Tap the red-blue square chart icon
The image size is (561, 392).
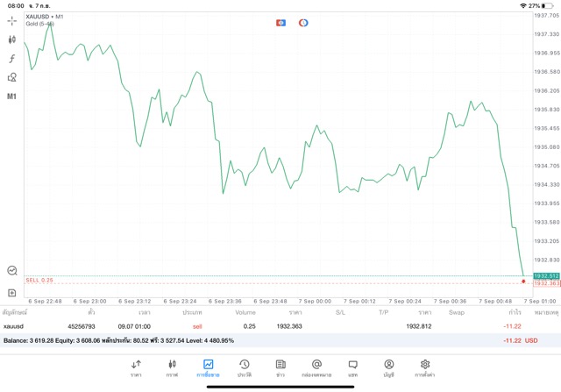[281, 21]
